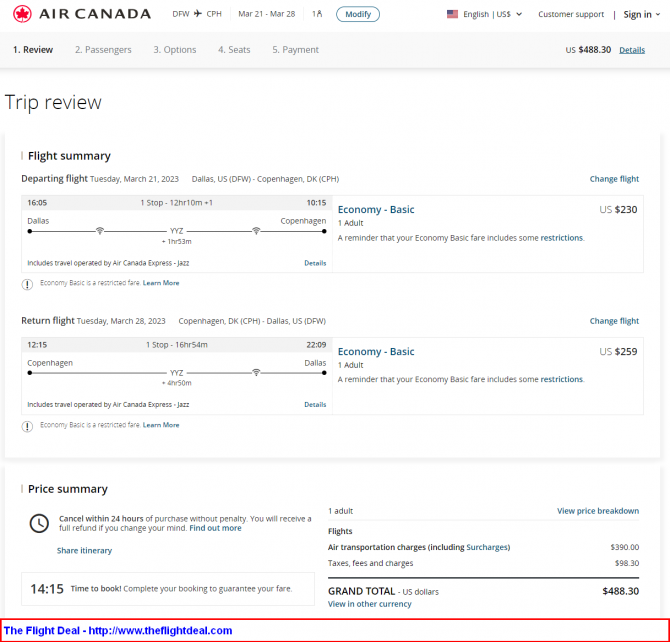
Task: Click the US $259 return fare price
Action: (618, 351)
